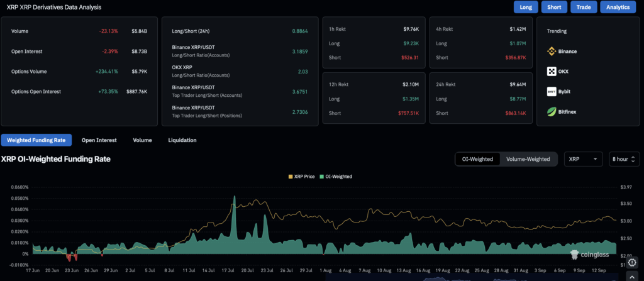Open the feedback alert icon at bottom right

632,262
